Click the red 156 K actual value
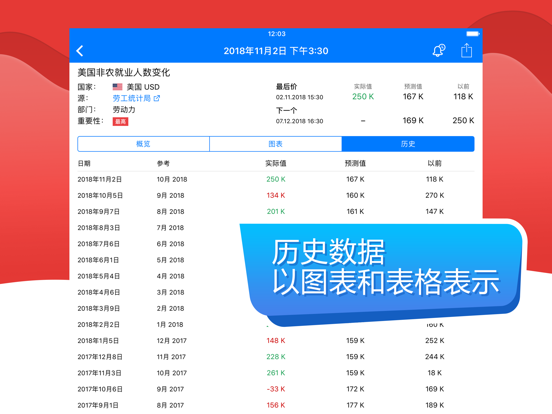 pos(276,406)
